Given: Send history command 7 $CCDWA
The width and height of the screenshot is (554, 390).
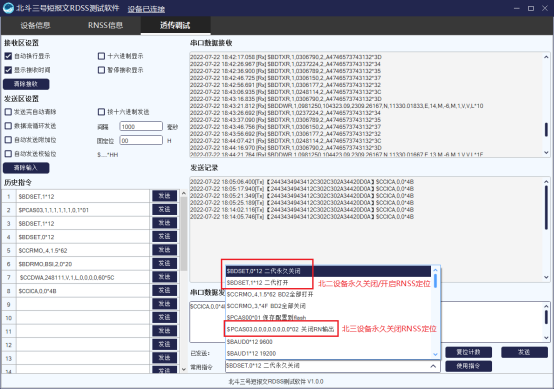Looking at the screenshot, I should point(165,277).
